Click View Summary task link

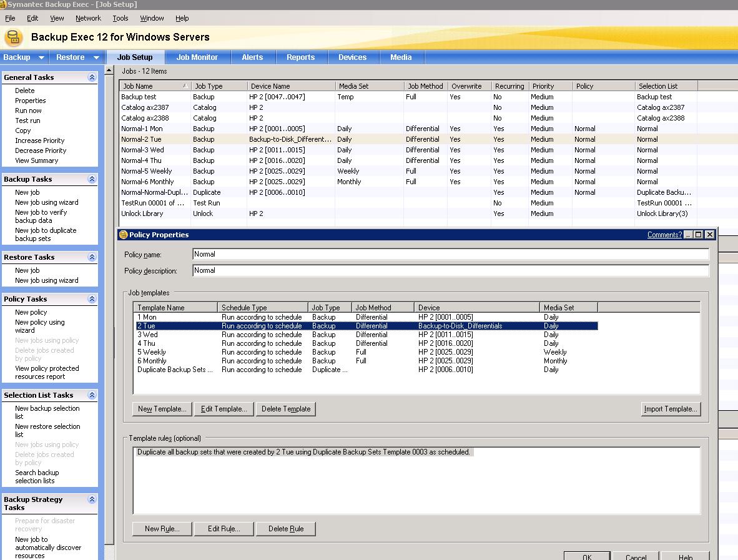(37, 160)
